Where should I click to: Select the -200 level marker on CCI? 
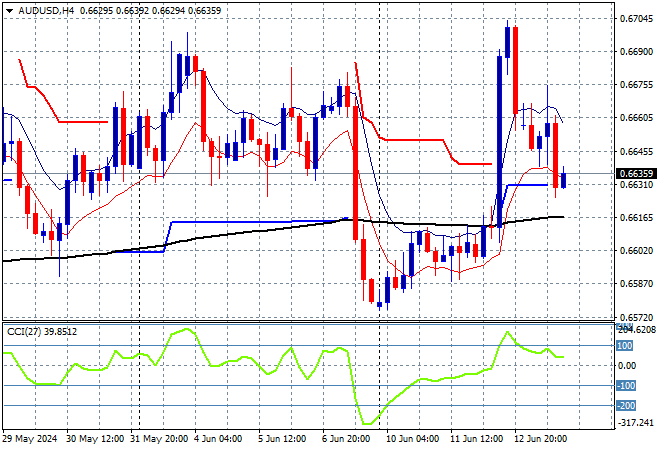click(x=626, y=406)
